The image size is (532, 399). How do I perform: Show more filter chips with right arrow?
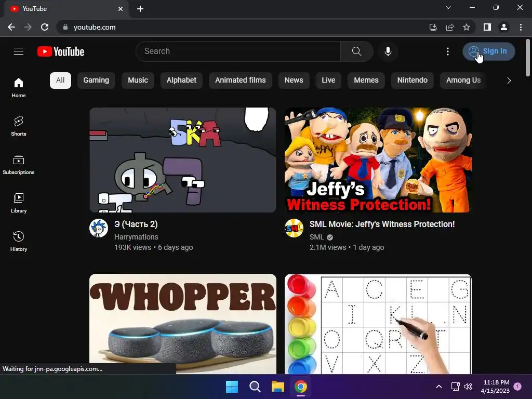coord(509,81)
